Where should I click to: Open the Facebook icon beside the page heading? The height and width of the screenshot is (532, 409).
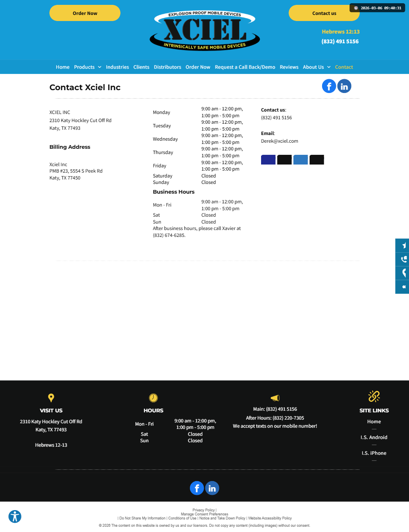click(x=329, y=86)
